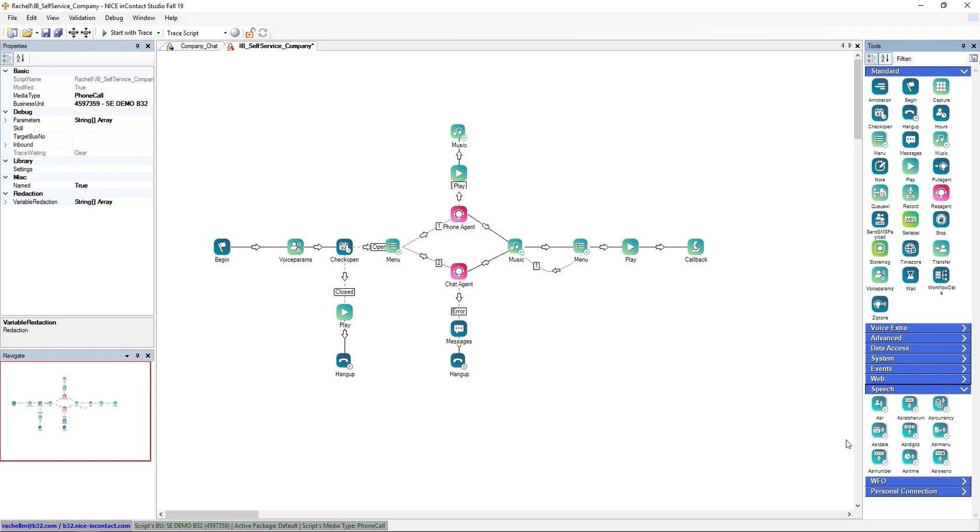Choose the Asr icon under Speech
The height and width of the screenshot is (532, 980).
pyautogui.click(x=880, y=404)
